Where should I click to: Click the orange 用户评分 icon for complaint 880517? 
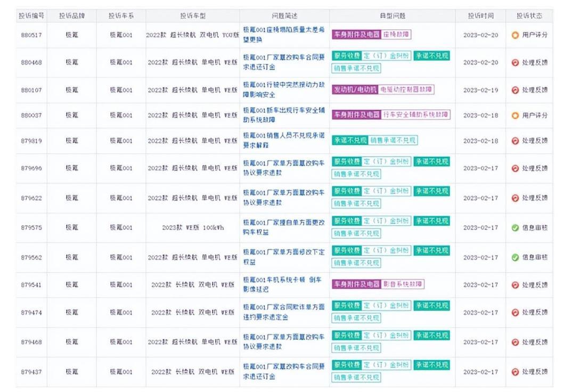[515, 35]
